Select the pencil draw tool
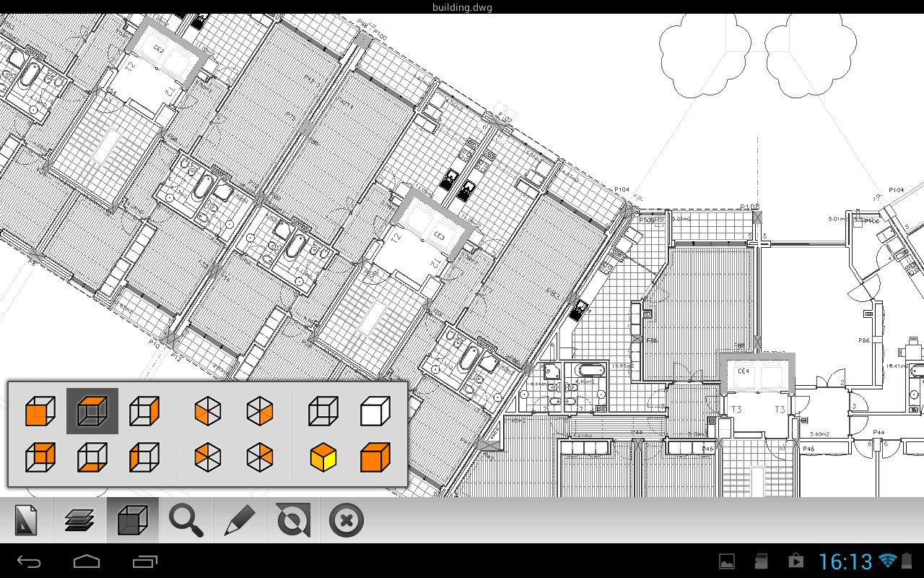 (x=240, y=520)
